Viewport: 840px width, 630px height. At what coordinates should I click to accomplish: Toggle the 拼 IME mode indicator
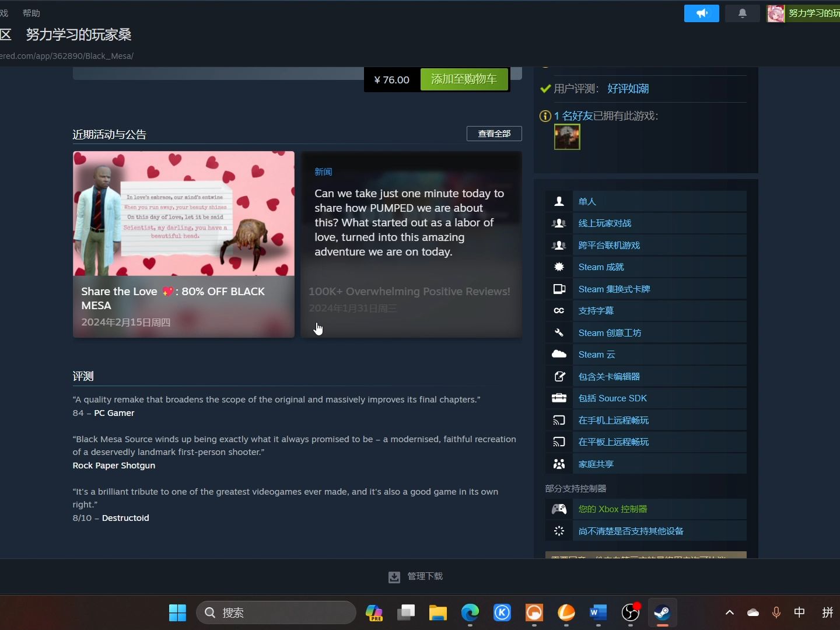pos(828,612)
